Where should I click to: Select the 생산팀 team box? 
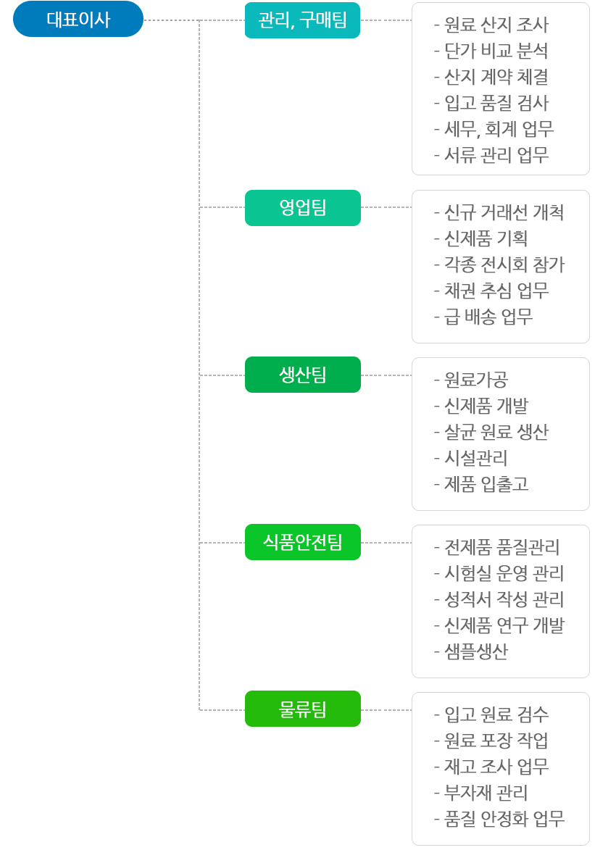tap(302, 375)
